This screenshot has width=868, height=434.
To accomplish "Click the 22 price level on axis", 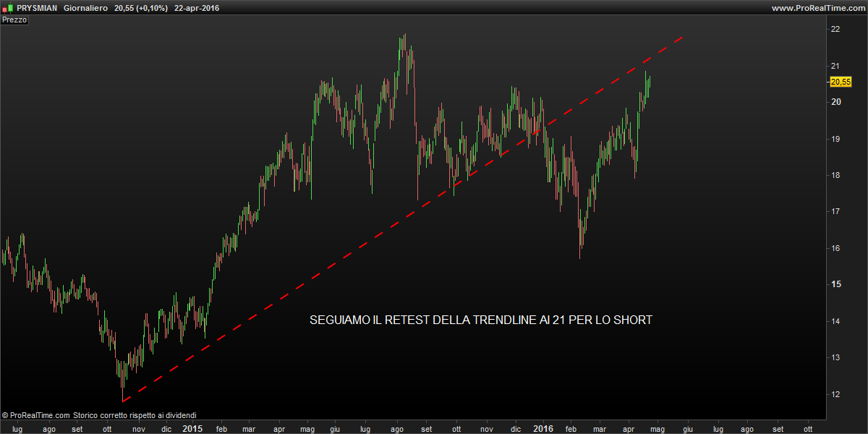I will click(835, 29).
